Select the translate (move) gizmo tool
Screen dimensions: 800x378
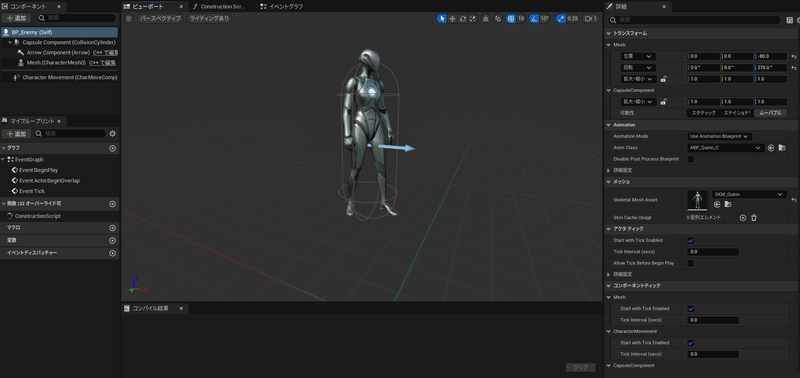pyautogui.click(x=452, y=18)
